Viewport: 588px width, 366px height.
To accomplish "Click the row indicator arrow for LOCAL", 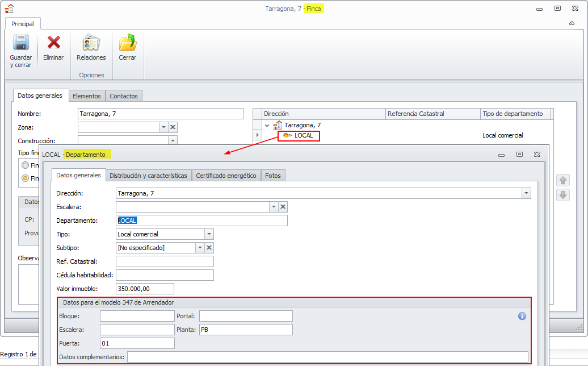I will tap(257, 135).
